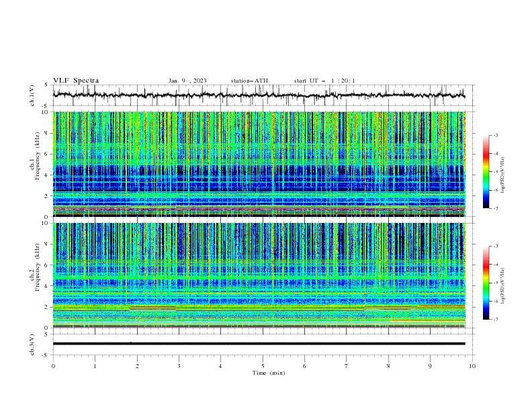532x411 pixels.
Task: Click the upper colorbar's log(PSD) label
Action: pyautogui.click(x=503, y=175)
